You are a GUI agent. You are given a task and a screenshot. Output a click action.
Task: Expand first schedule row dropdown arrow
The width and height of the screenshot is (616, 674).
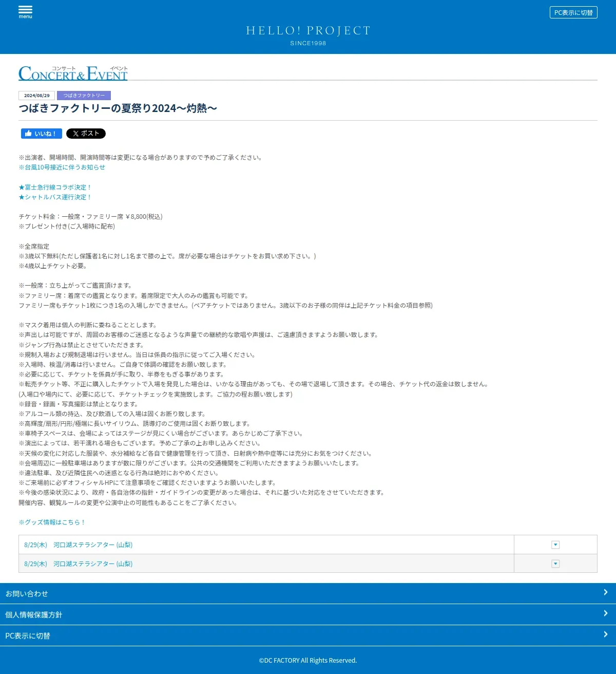[x=555, y=545]
